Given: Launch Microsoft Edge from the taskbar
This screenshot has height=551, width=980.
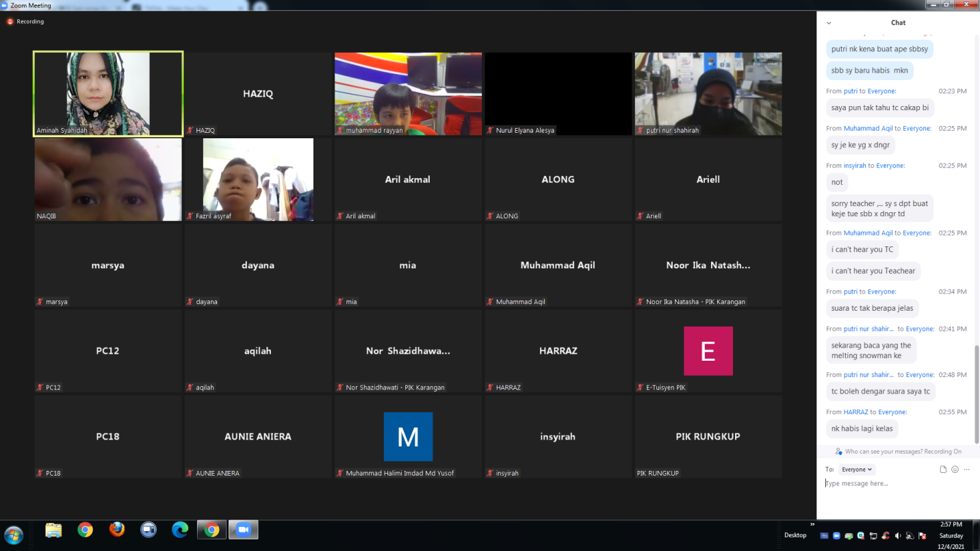Looking at the screenshot, I should tap(180, 530).
